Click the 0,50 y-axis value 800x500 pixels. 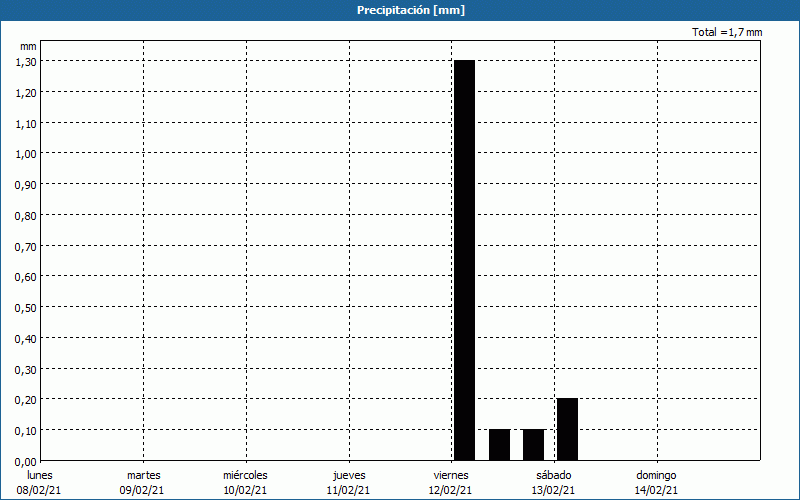(x=26, y=308)
